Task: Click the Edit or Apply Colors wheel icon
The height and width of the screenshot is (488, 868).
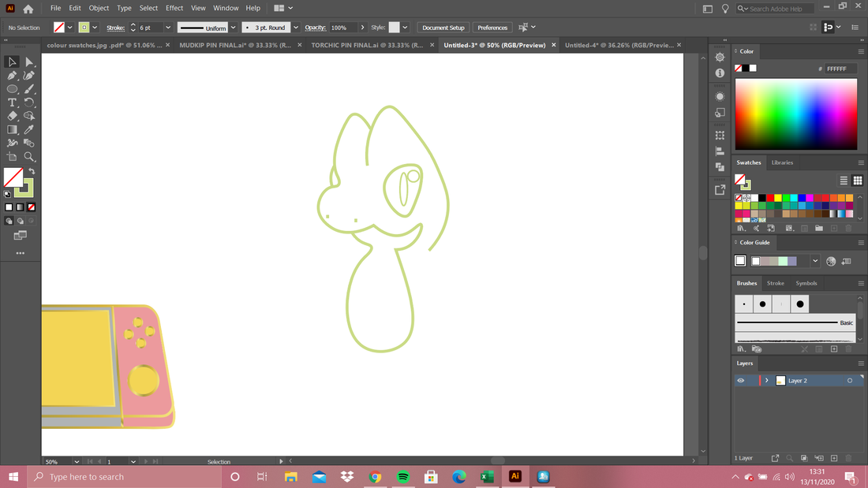Action: 831,261
